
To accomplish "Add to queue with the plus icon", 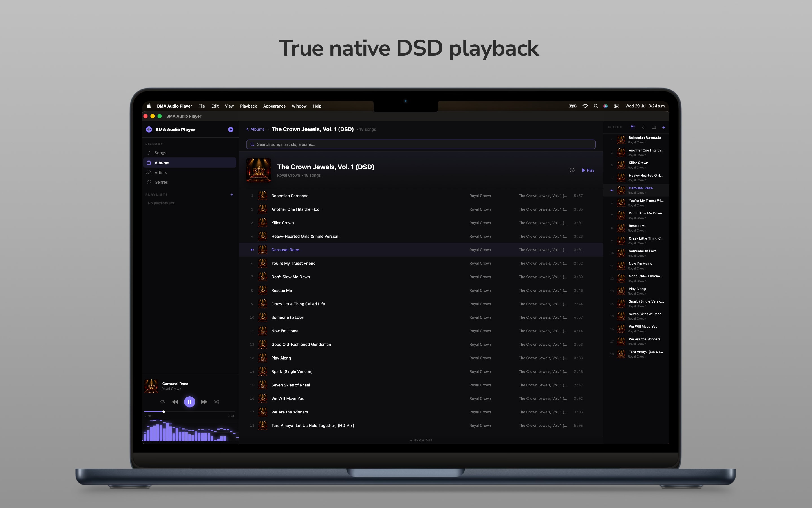I will coord(664,127).
